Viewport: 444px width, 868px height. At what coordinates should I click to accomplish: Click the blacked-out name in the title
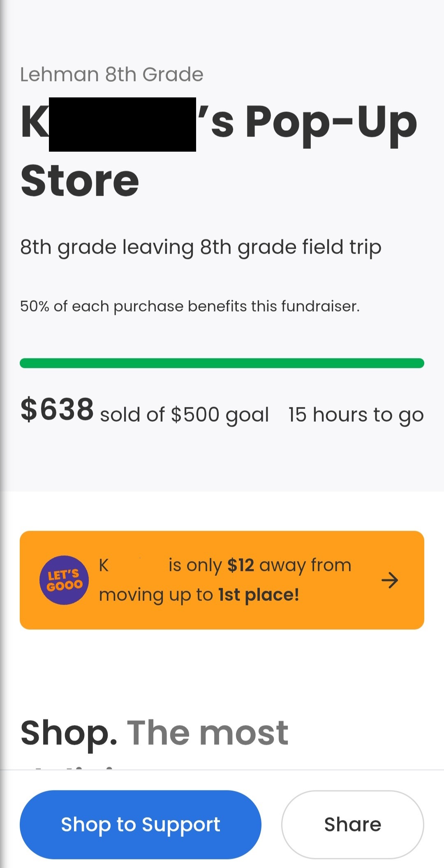[123, 125]
